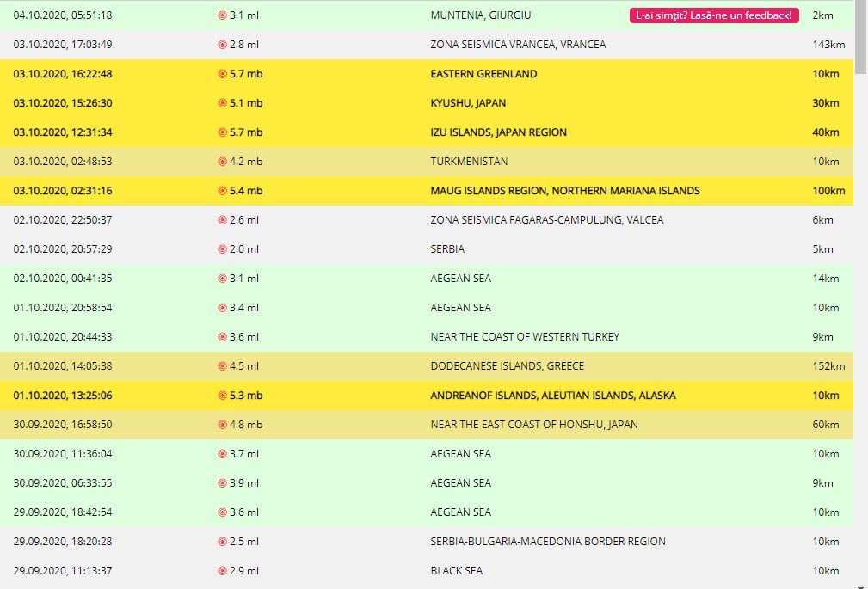
Task: Click the target icon beside Kyushu 5.1 mb
Action: click(222, 103)
